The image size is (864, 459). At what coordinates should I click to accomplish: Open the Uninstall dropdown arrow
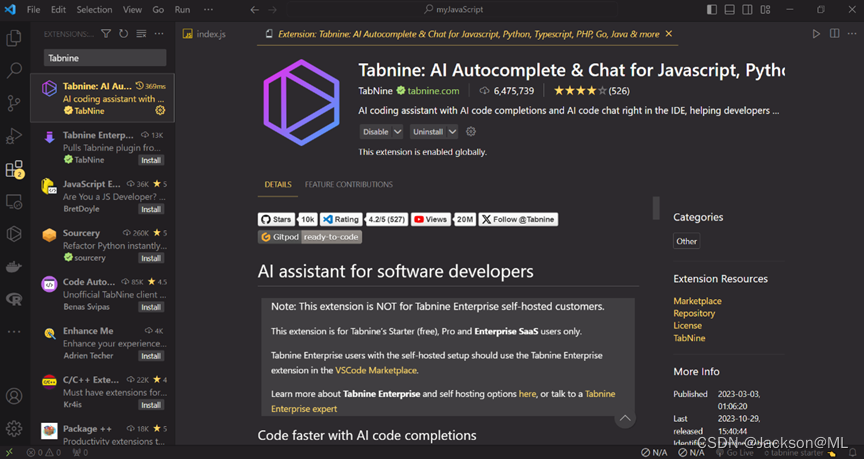point(452,132)
